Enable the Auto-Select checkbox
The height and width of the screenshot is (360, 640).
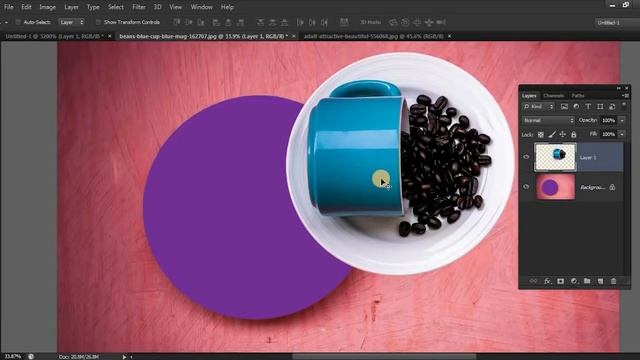(x=18, y=22)
